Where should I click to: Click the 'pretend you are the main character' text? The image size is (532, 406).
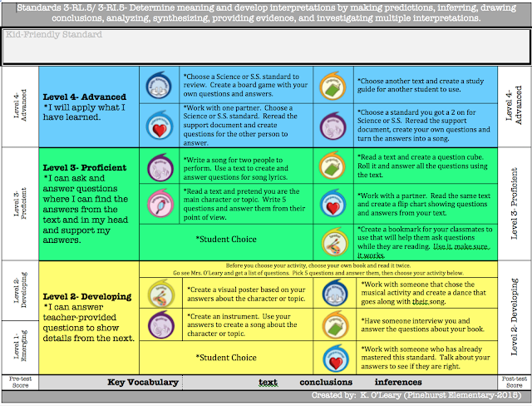244,204
